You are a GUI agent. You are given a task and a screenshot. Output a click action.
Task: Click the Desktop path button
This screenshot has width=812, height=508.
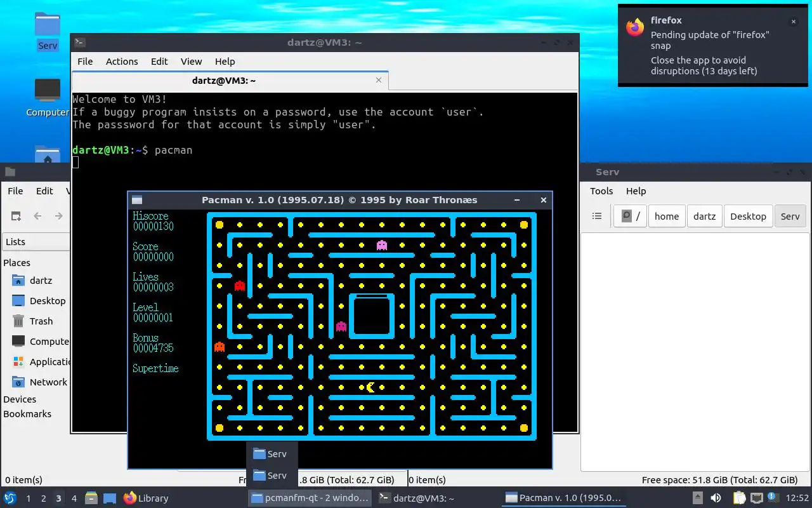[748, 216]
